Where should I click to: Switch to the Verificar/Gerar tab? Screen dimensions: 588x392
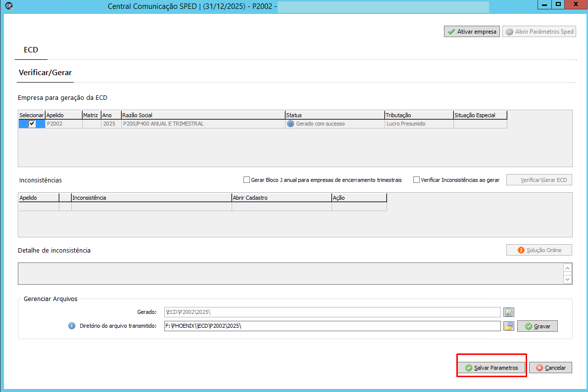45,73
